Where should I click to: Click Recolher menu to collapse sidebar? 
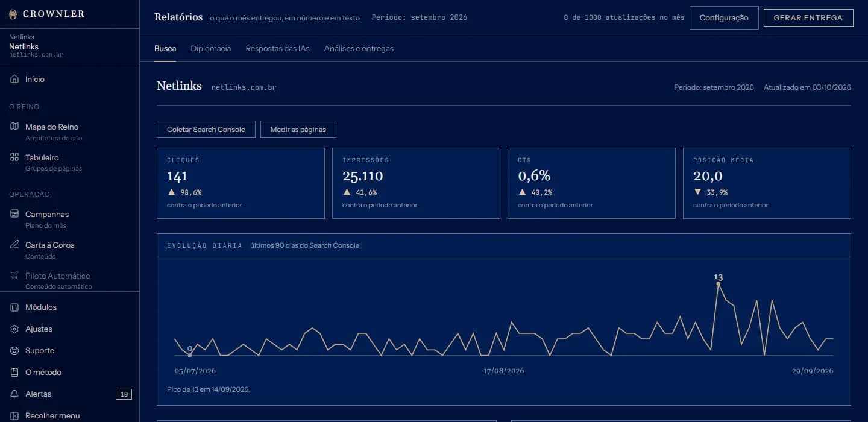[69, 415]
